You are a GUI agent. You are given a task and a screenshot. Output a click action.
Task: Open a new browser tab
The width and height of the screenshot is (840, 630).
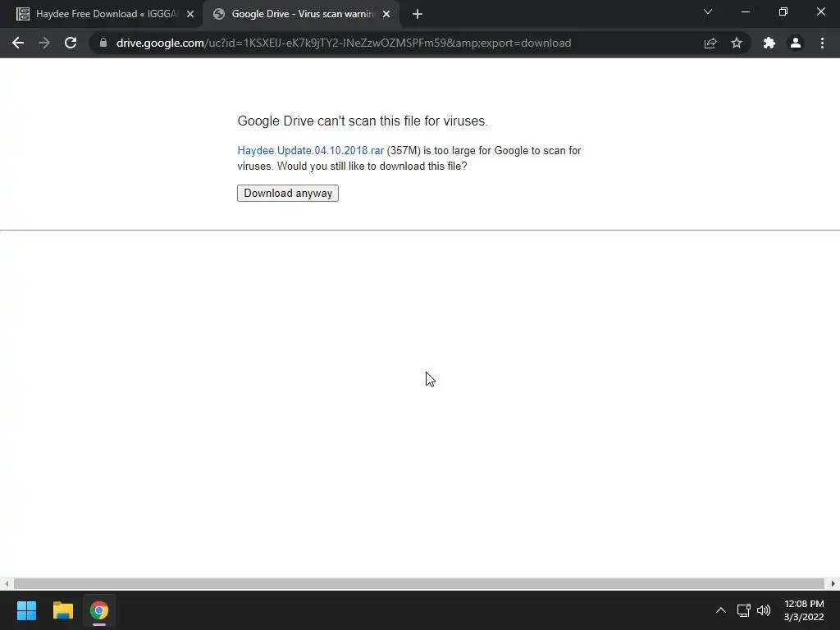418,15
